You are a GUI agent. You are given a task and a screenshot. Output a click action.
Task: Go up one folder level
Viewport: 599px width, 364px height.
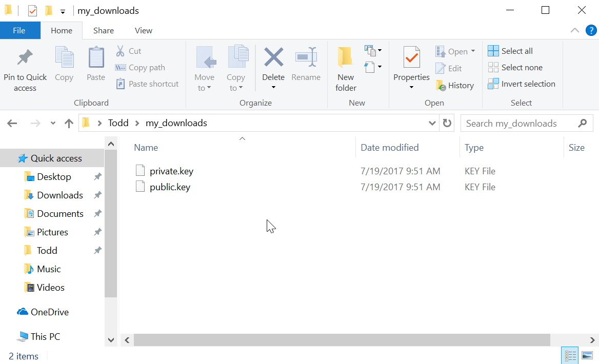pyautogui.click(x=69, y=124)
